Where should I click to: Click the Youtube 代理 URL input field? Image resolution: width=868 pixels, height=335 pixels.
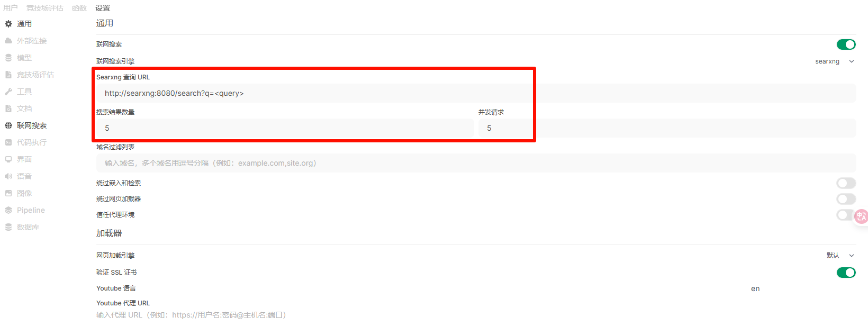click(x=476, y=315)
